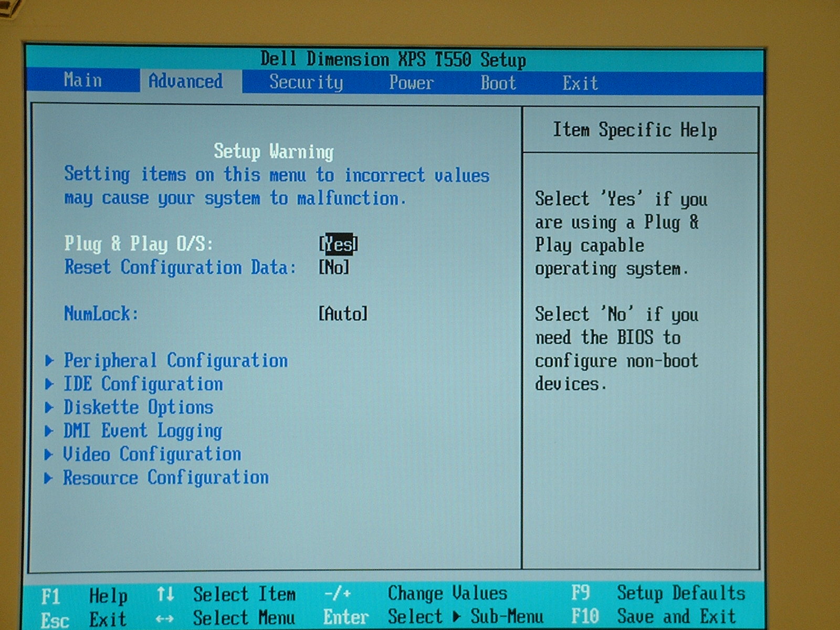
Task: Select the Exit tab
Action: (x=580, y=83)
